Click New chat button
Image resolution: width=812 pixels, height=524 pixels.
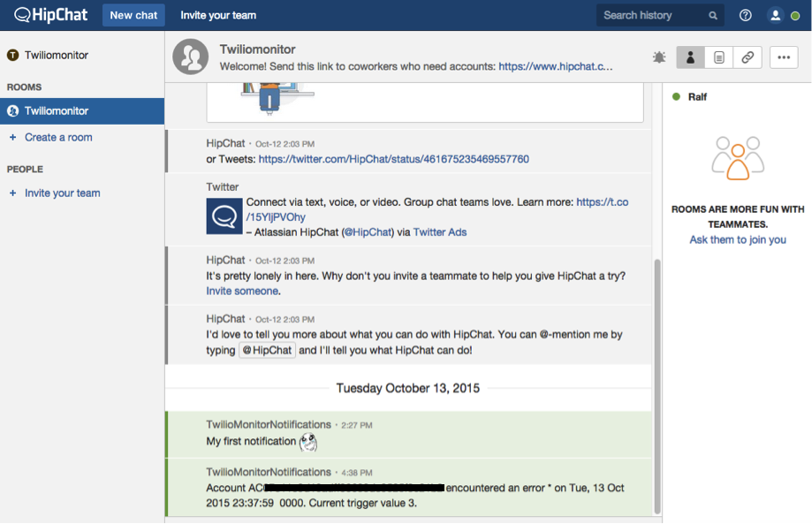tap(133, 15)
